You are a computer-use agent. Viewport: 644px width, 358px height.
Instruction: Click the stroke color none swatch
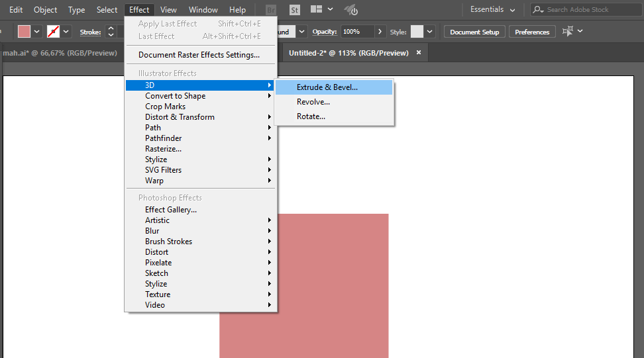click(54, 32)
